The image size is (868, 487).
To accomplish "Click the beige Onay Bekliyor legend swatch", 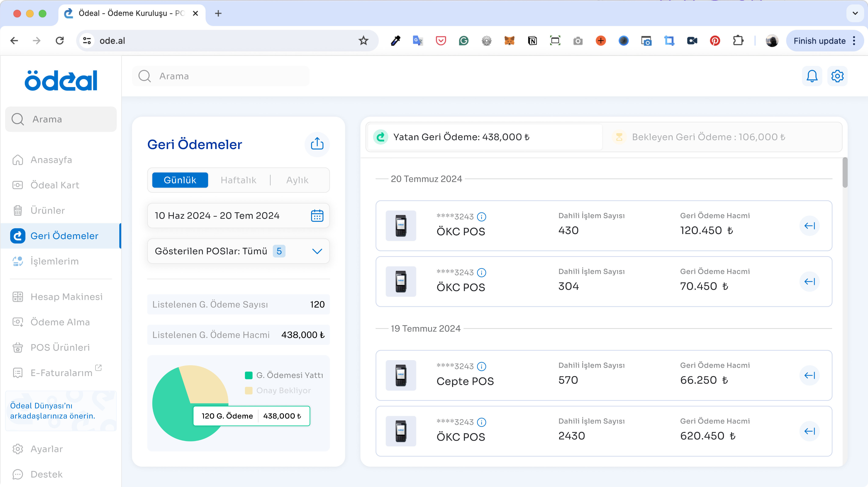I will 249,391.
